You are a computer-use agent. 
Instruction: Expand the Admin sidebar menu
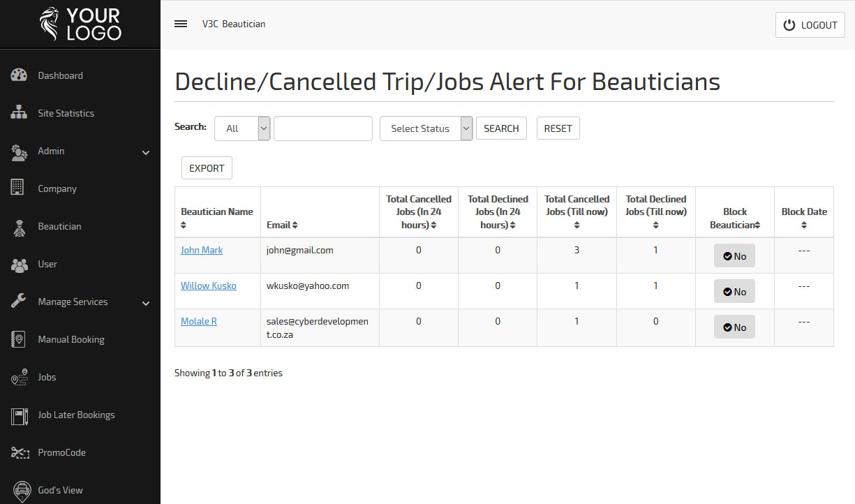[x=80, y=151]
